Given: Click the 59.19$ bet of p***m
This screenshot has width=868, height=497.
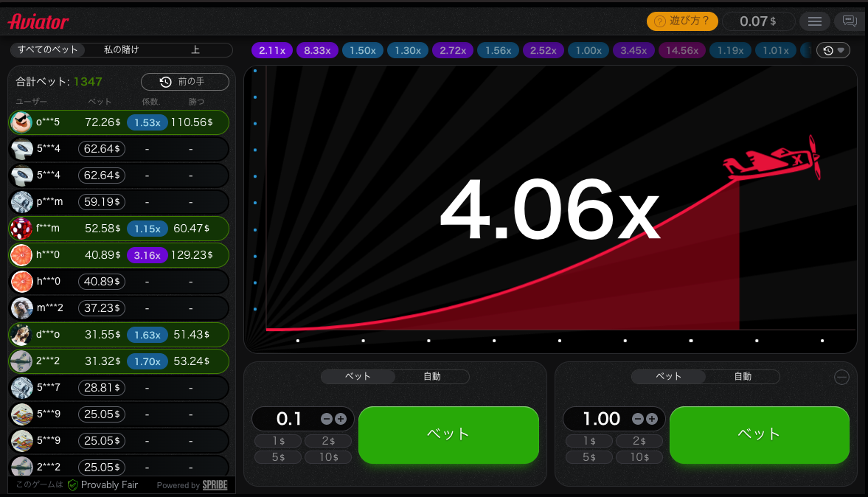Looking at the screenshot, I should click(102, 202).
